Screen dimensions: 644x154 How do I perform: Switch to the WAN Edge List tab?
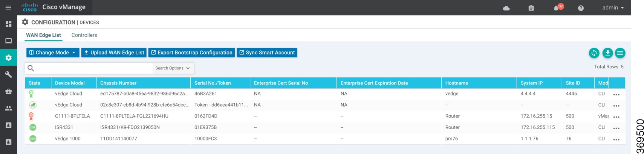[43, 35]
